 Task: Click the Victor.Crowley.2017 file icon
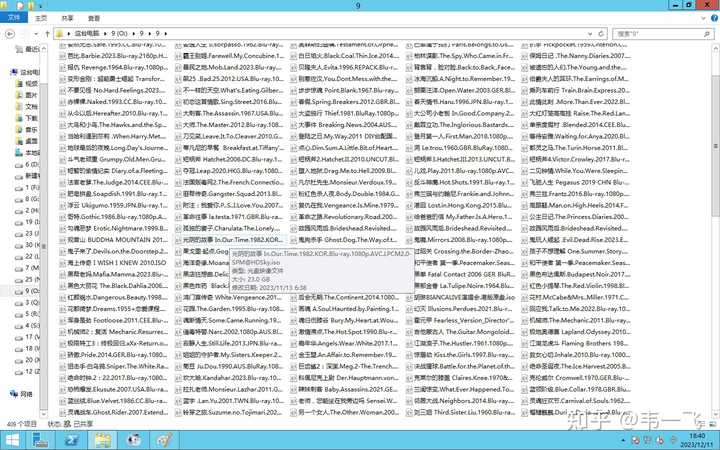[x=524, y=159]
